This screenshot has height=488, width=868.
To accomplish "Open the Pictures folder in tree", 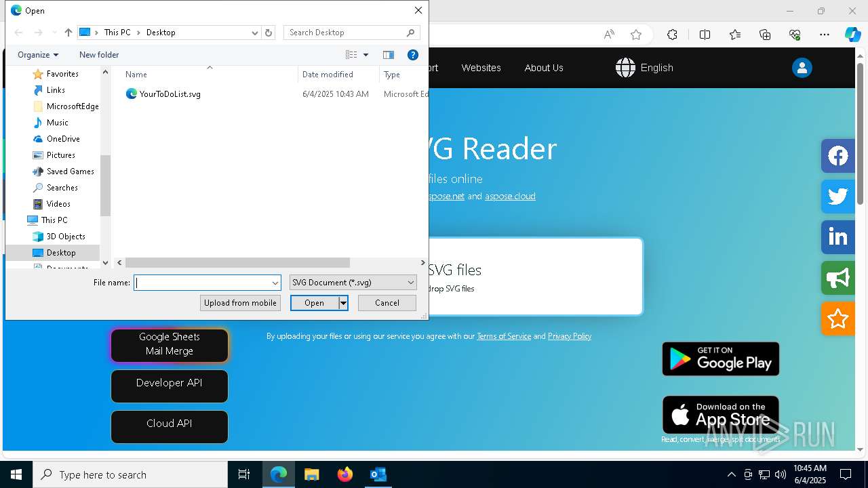I will [x=60, y=155].
